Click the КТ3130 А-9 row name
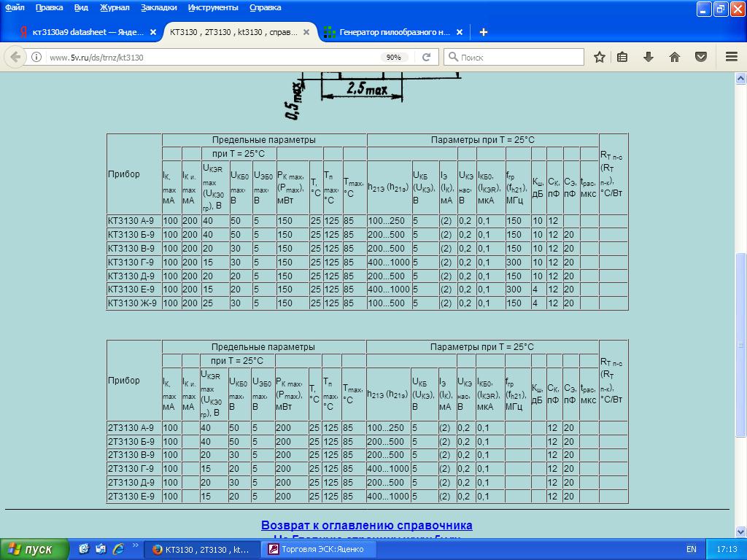The height and width of the screenshot is (560, 747). (131, 221)
